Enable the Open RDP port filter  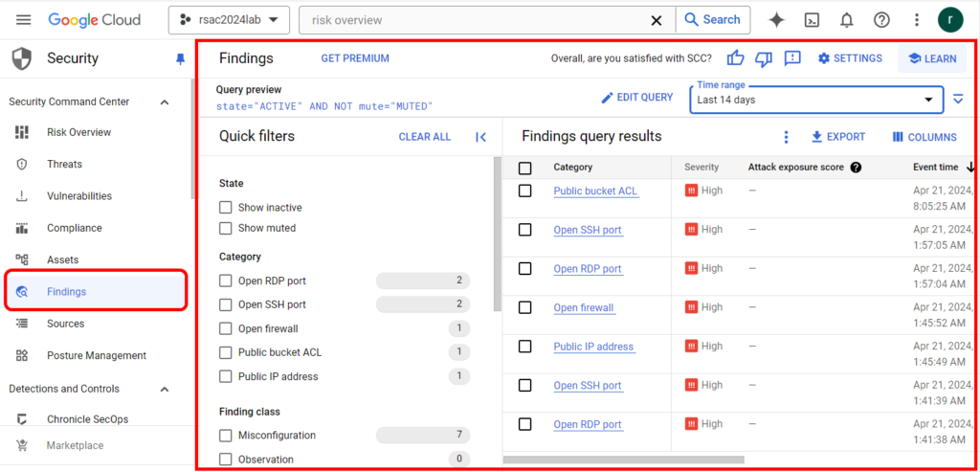[x=226, y=281]
